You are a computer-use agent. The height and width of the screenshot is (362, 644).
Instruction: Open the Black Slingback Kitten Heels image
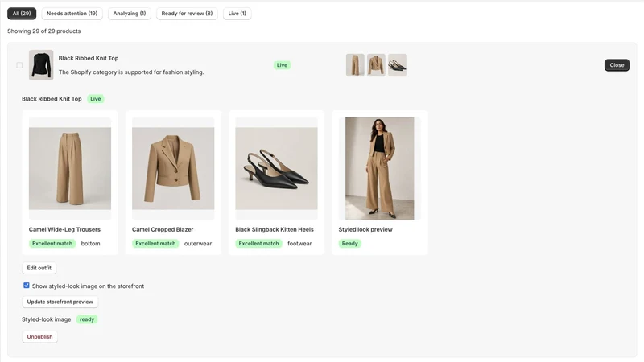tap(276, 168)
